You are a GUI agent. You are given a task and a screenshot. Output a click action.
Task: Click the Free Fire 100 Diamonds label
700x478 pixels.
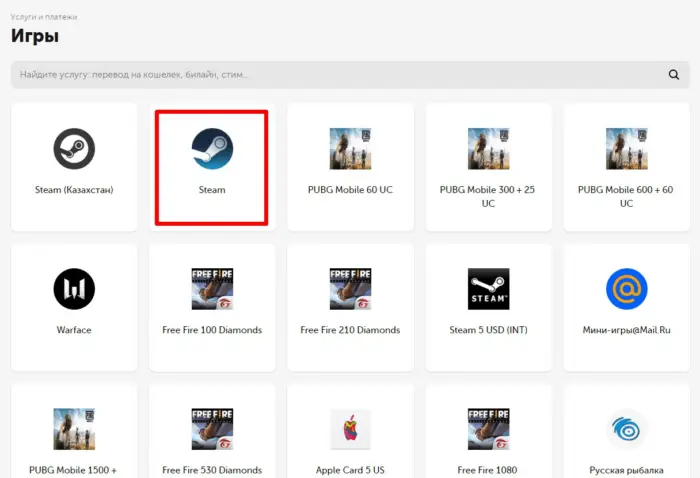[x=212, y=330]
